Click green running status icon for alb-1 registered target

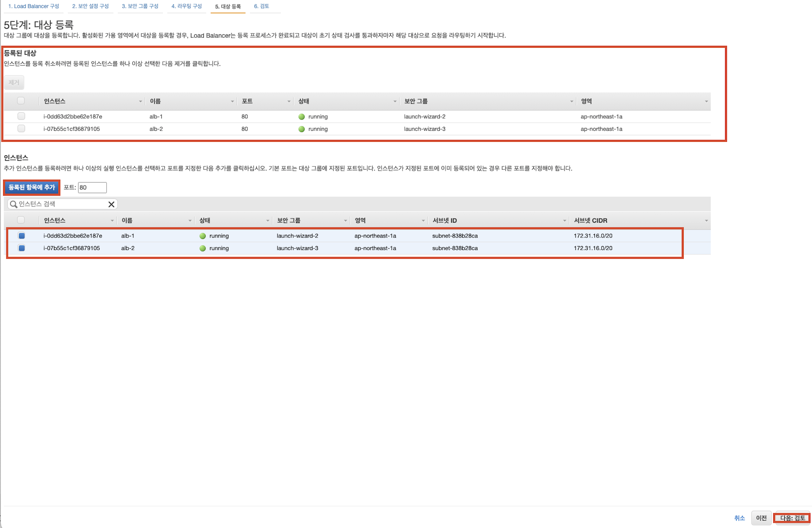click(x=302, y=117)
